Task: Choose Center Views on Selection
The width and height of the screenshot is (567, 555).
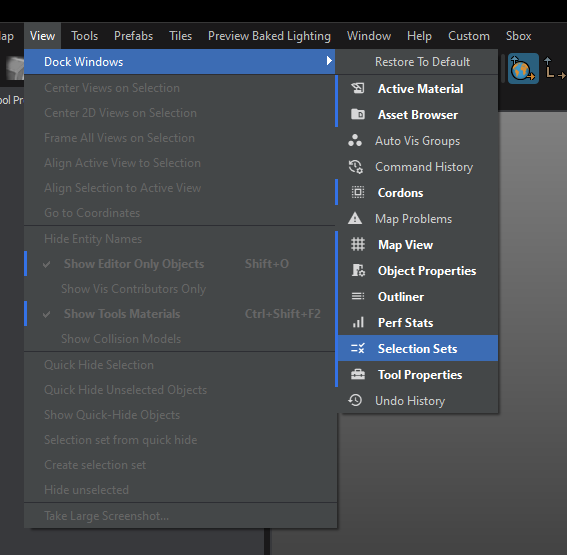Action: pos(180,88)
